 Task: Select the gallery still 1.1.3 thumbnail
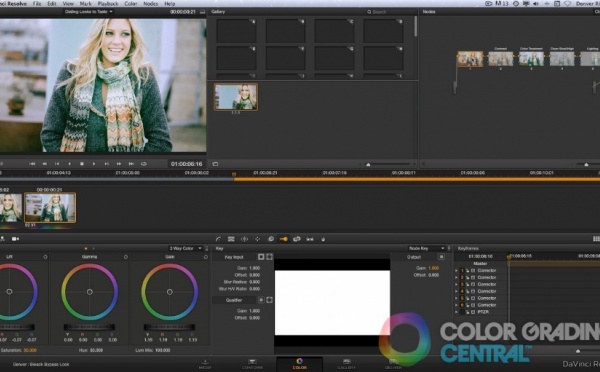[x=236, y=97]
